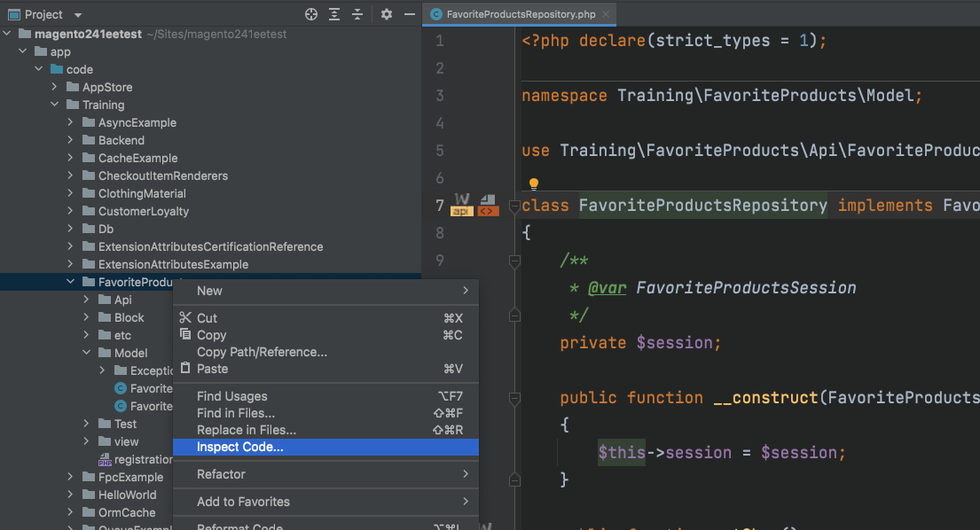
Task: Select Opened File using the crosshair locate icon
Action: (312, 14)
